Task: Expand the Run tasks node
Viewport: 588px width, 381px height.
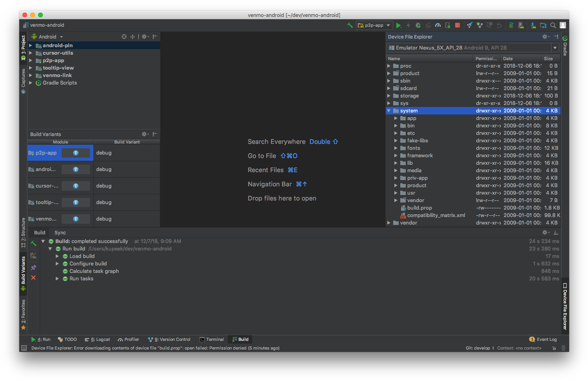Action: coord(57,279)
